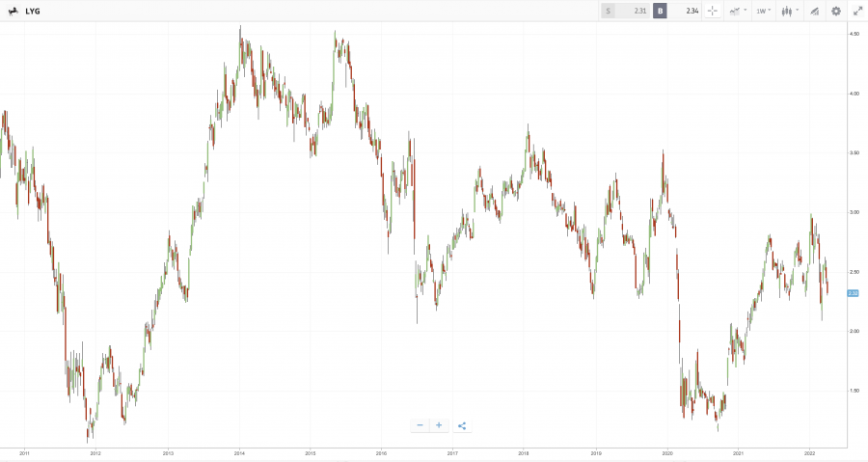Click the 2014 label on the time axis
This screenshot has width=868, height=462.
(x=239, y=452)
